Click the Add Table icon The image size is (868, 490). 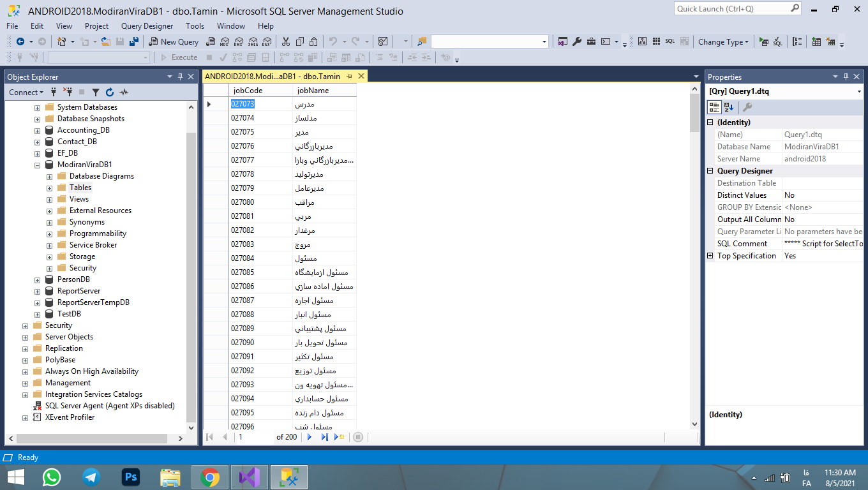[x=816, y=41]
